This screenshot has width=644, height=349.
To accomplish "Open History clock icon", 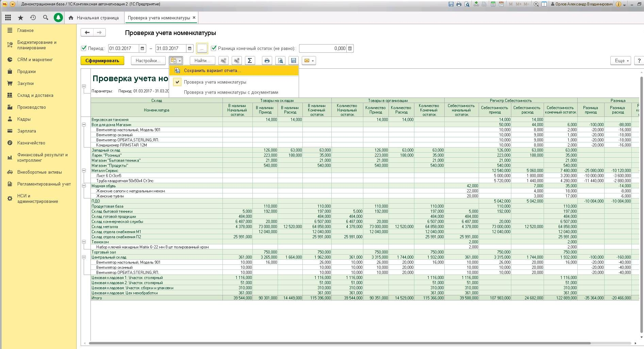I will coord(33,18).
